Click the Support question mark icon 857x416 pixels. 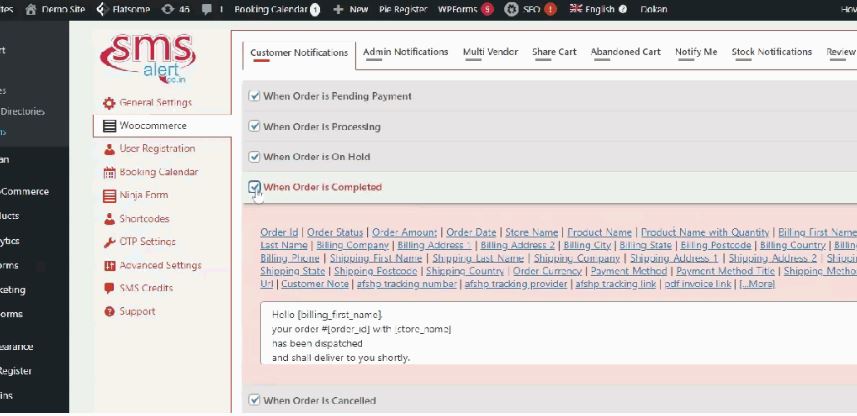pos(109,312)
